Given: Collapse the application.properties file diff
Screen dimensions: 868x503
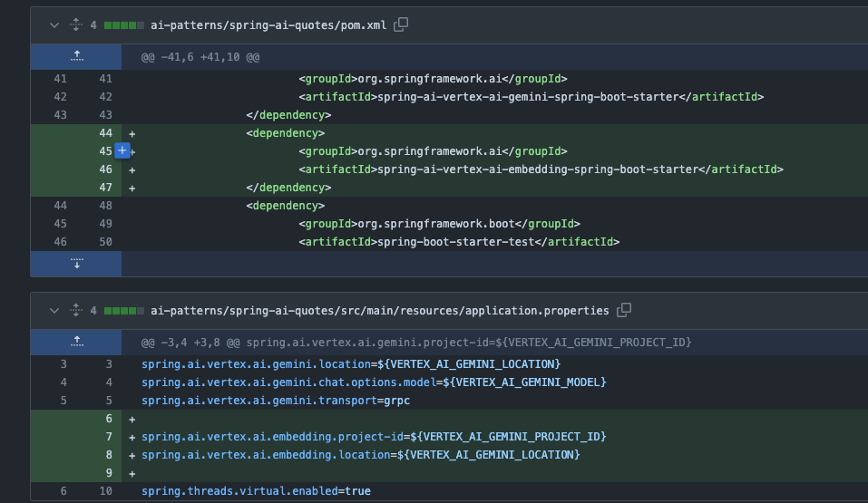Looking at the screenshot, I should click(x=54, y=311).
